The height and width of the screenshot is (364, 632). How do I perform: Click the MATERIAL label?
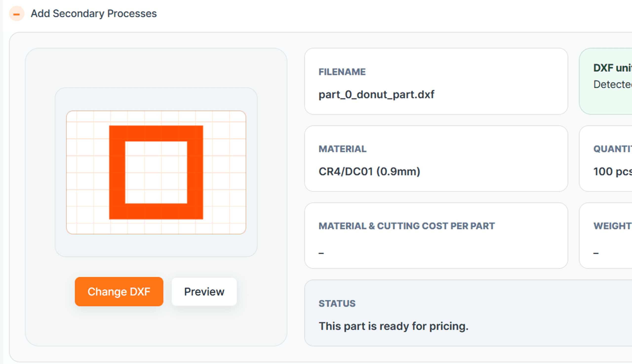tap(342, 149)
